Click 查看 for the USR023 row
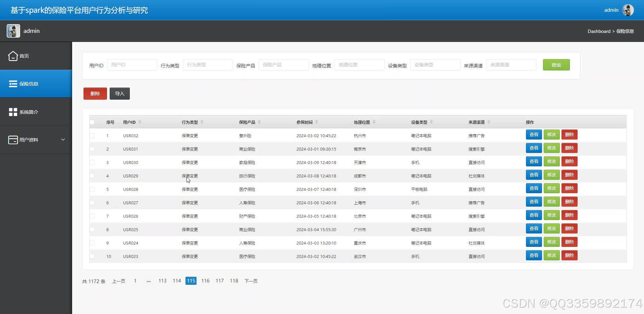This screenshot has width=644, height=314. [x=534, y=255]
